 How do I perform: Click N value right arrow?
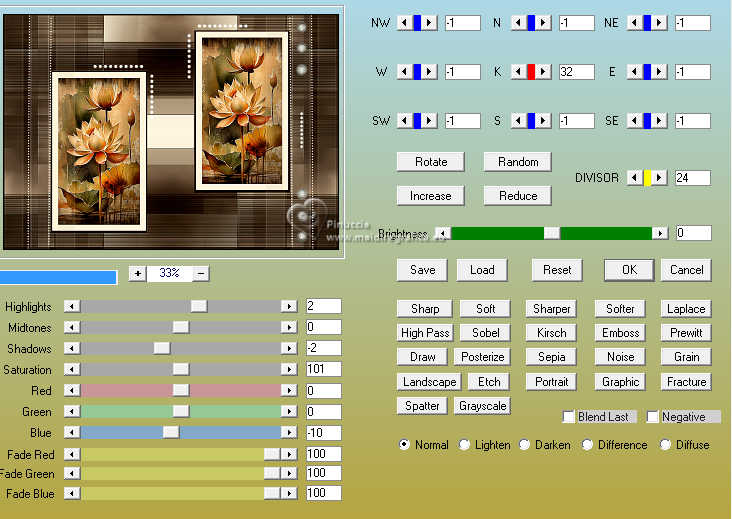coord(543,22)
